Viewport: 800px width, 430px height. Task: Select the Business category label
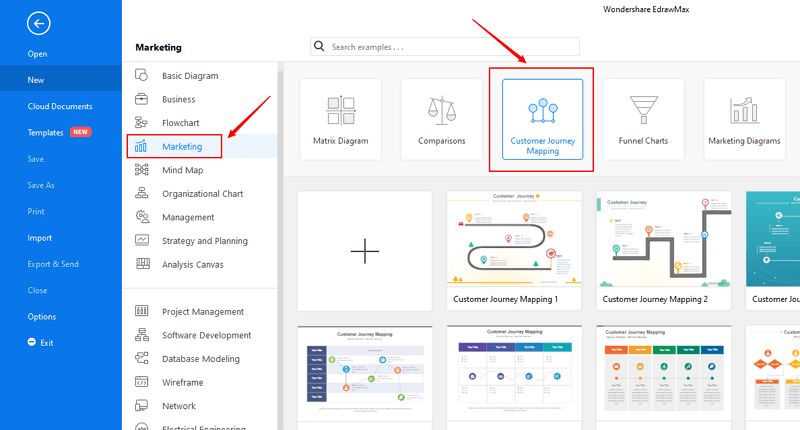point(179,99)
